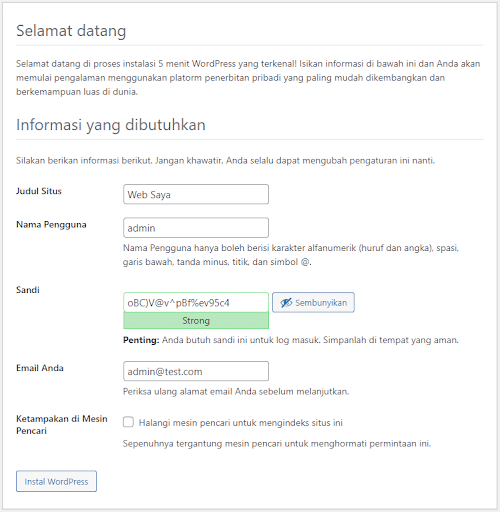Viewport: 500px width, 512px height.
Task: Select the 'Halangi mesin pencari' checkbox label
Action: pyautogui.click(x=241, y=423)
